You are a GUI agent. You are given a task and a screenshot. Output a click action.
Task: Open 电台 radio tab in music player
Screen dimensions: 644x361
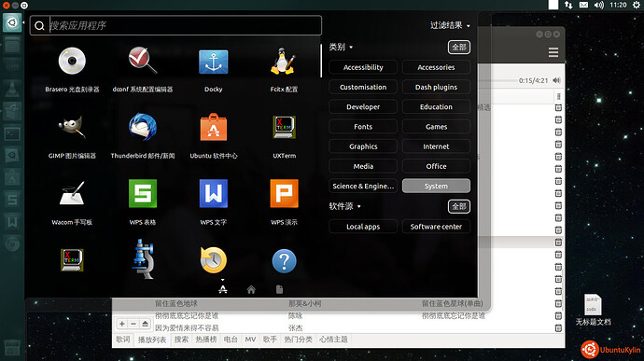coord(231,340)
